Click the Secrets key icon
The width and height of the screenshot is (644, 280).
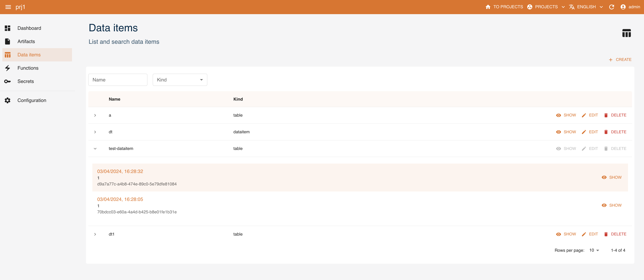click(x=8, y=81)
